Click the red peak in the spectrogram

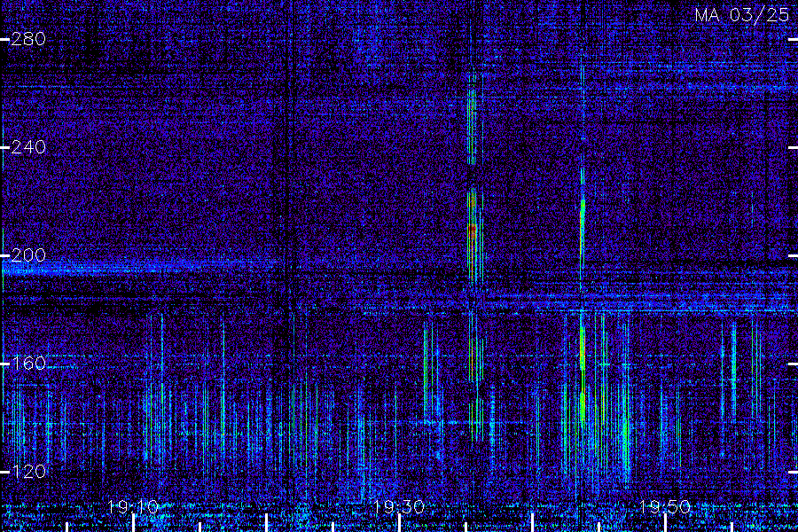472,231
